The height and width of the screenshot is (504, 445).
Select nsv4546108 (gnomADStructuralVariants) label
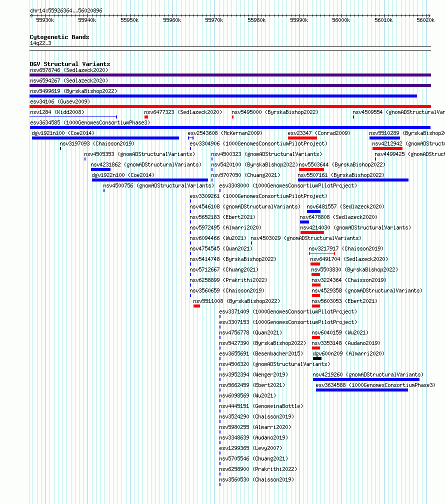[x=245, y=206]
